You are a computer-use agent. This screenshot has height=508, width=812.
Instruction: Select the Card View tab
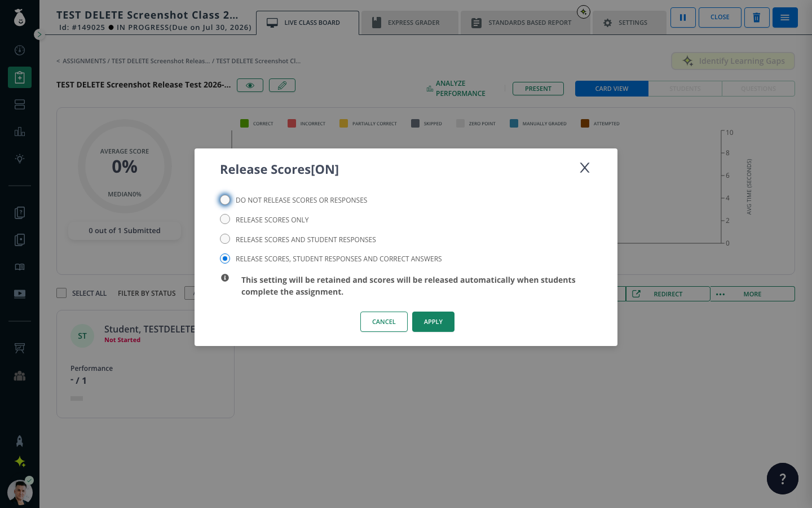(x=612, y=89)
